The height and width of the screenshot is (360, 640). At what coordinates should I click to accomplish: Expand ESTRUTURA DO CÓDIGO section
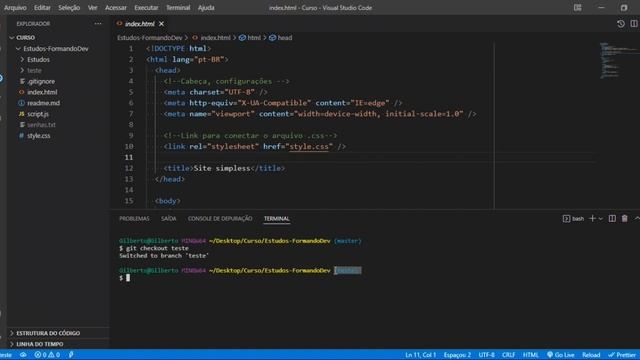tap(48, 333)
